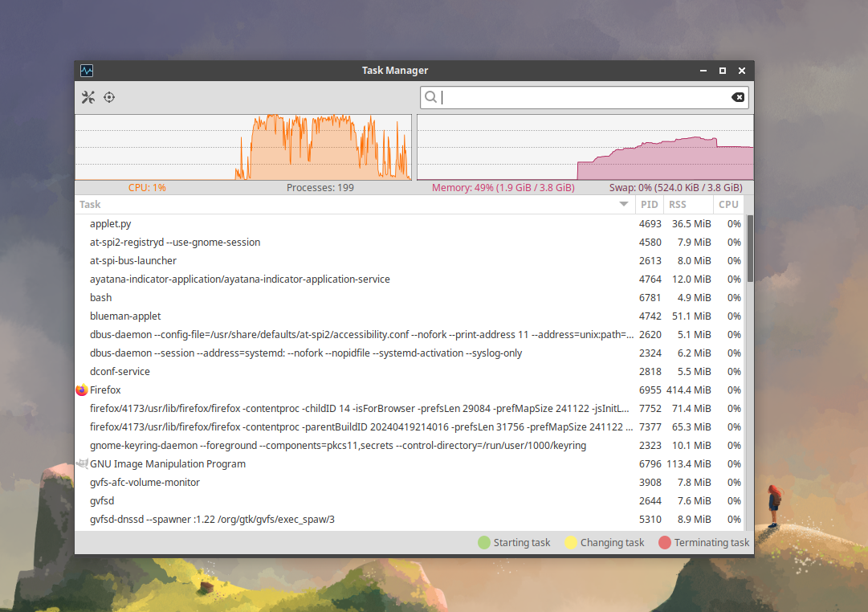Viewport: 868px width, 612px height.
Task: Click the yellow Changing task legend dot
Action: [x=571, y=543]
